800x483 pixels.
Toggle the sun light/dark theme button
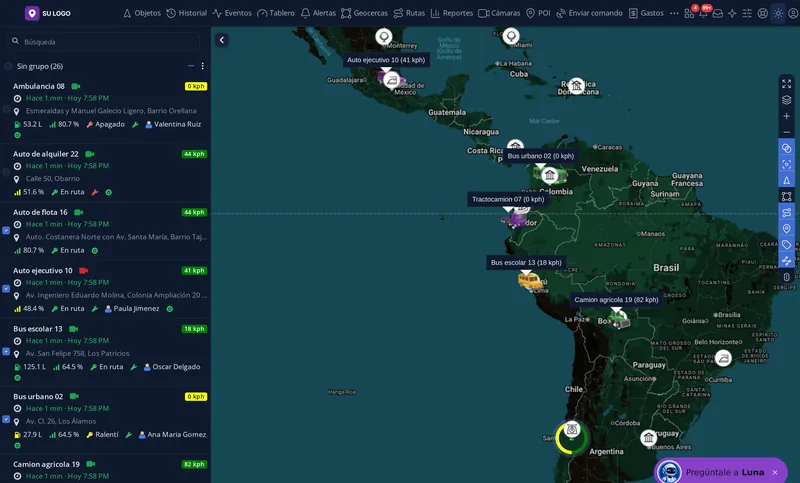(x=778, y=14)
